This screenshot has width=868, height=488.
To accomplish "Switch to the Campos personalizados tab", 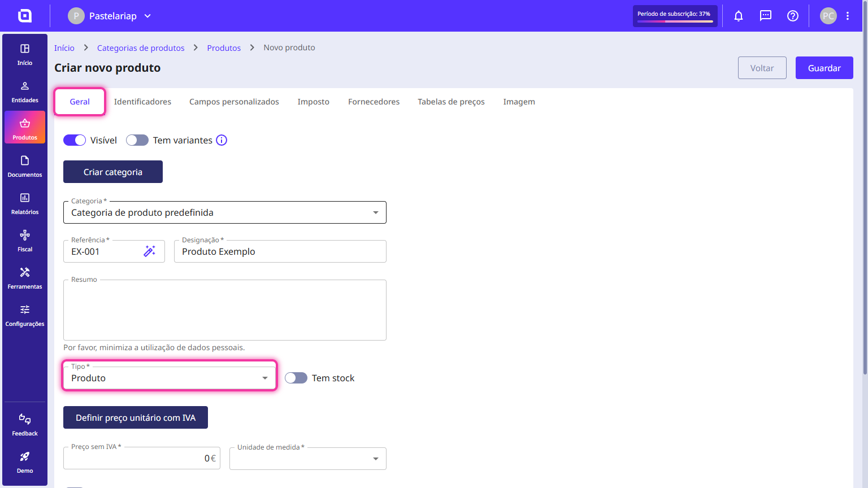I will pyautogui.click(x=234, y=102).
